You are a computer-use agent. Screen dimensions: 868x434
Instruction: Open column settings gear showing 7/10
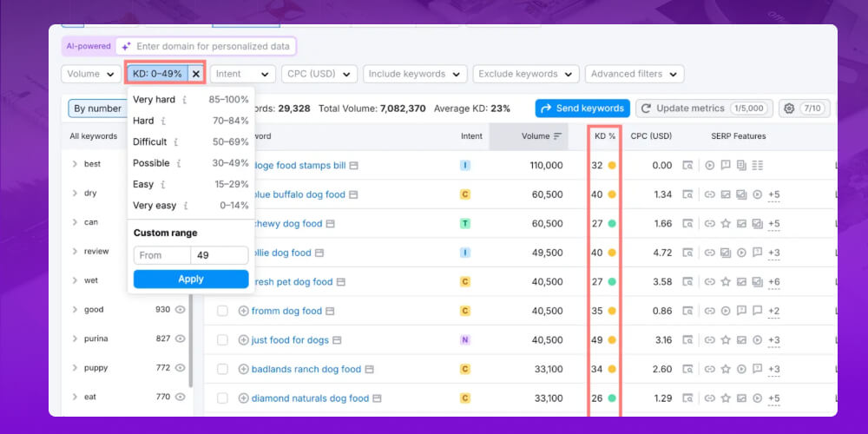coord(805,108)
